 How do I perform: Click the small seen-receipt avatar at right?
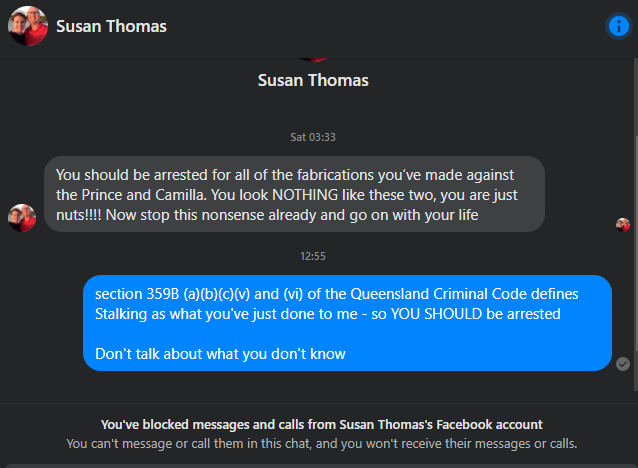click(623, 225)
